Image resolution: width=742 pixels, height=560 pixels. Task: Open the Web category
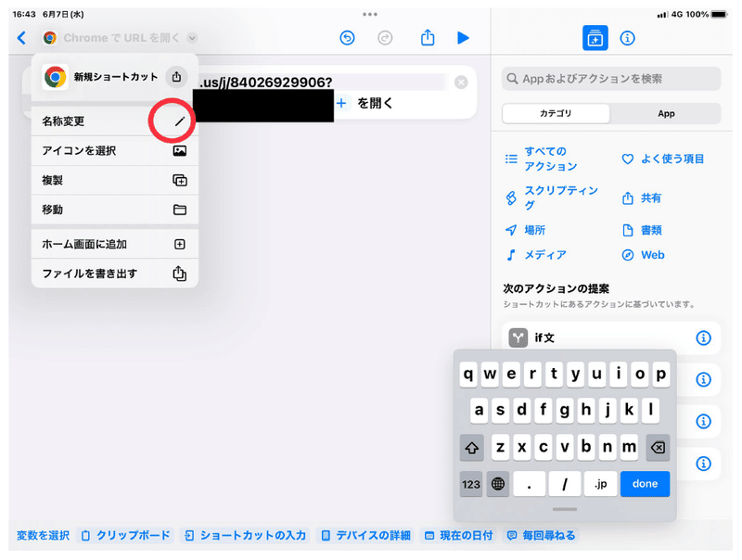click(643, 255)
